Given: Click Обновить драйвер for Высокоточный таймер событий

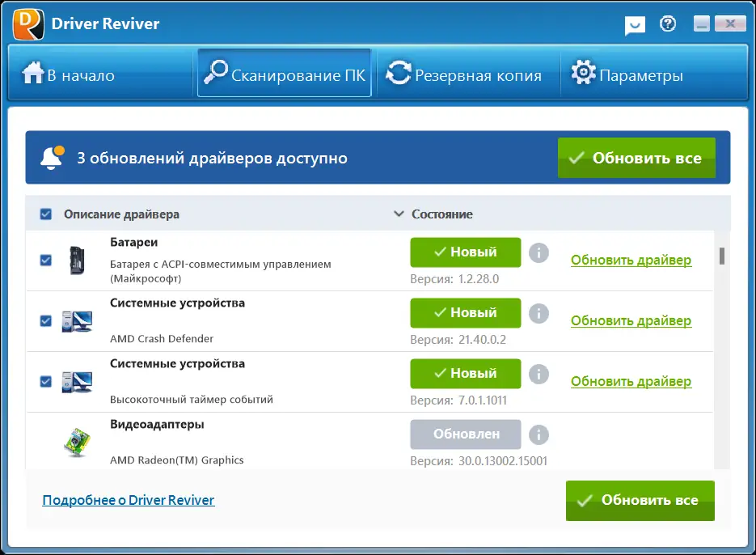Looking at the screenshot, I should coord(631,382).
